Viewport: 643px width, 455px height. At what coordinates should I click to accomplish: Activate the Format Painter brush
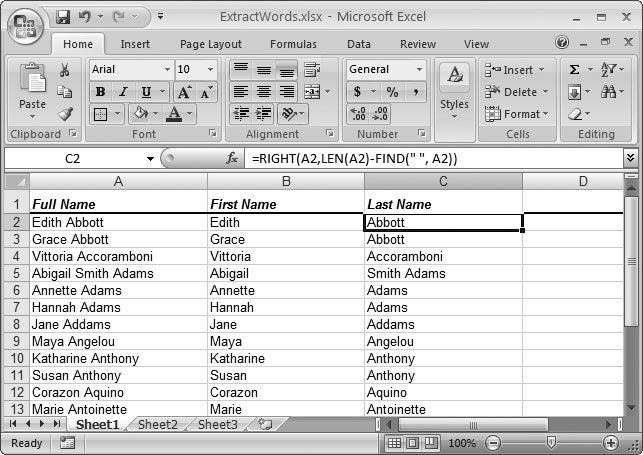(65, 114)
